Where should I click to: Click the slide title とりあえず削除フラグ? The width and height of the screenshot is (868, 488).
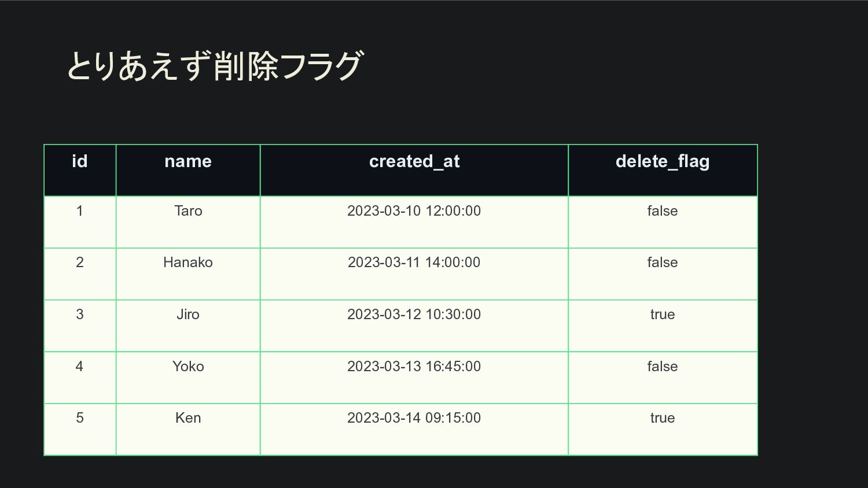(215, 66)
